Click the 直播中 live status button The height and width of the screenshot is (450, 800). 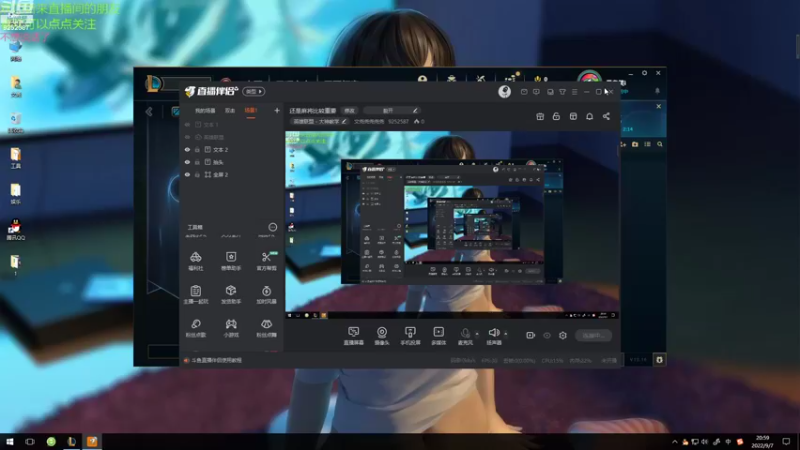[x=593, y=335]
